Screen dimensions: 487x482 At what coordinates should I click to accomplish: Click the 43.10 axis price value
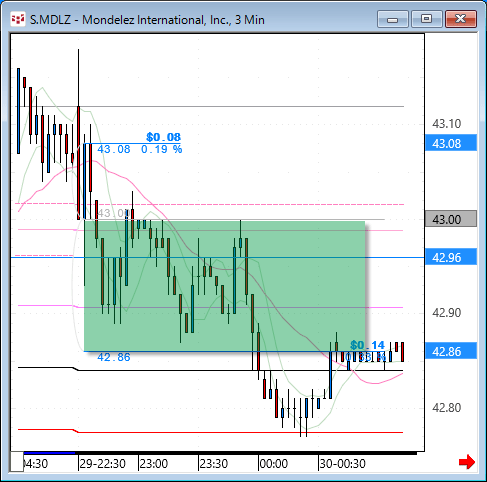pyautogui.click(x=446, y=124)
